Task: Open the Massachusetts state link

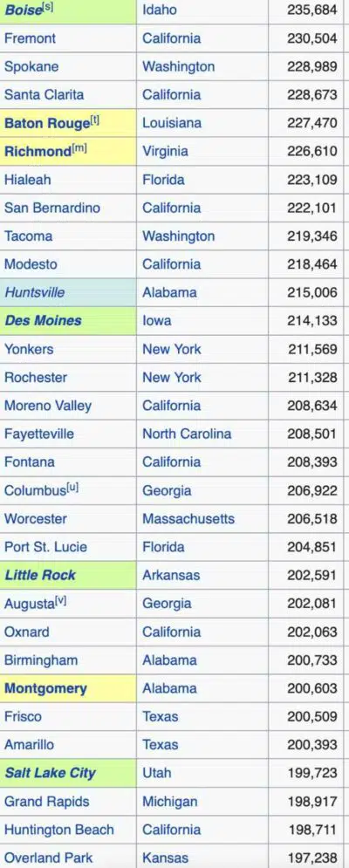Action: coord(188,519)
